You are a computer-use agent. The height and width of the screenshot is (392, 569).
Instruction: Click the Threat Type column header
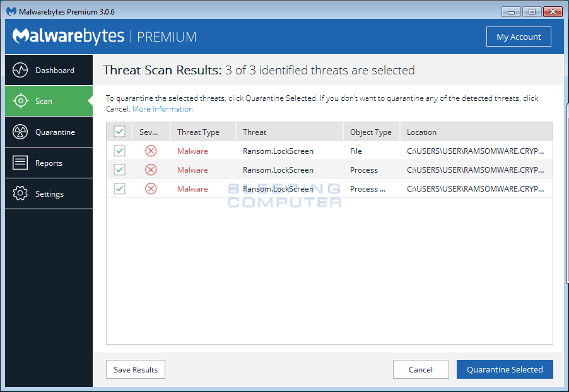tap(197, 132)
